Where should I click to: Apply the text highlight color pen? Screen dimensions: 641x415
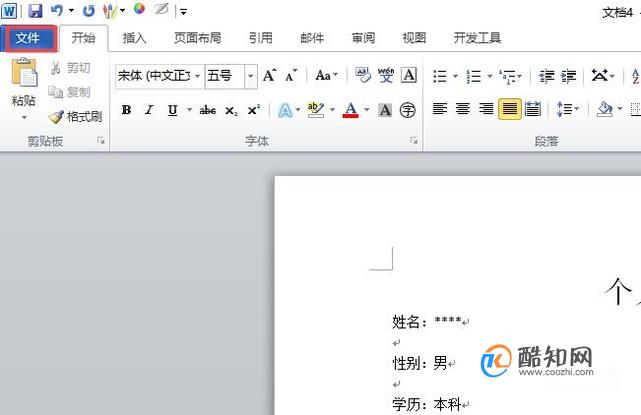(x=316, y=110)
